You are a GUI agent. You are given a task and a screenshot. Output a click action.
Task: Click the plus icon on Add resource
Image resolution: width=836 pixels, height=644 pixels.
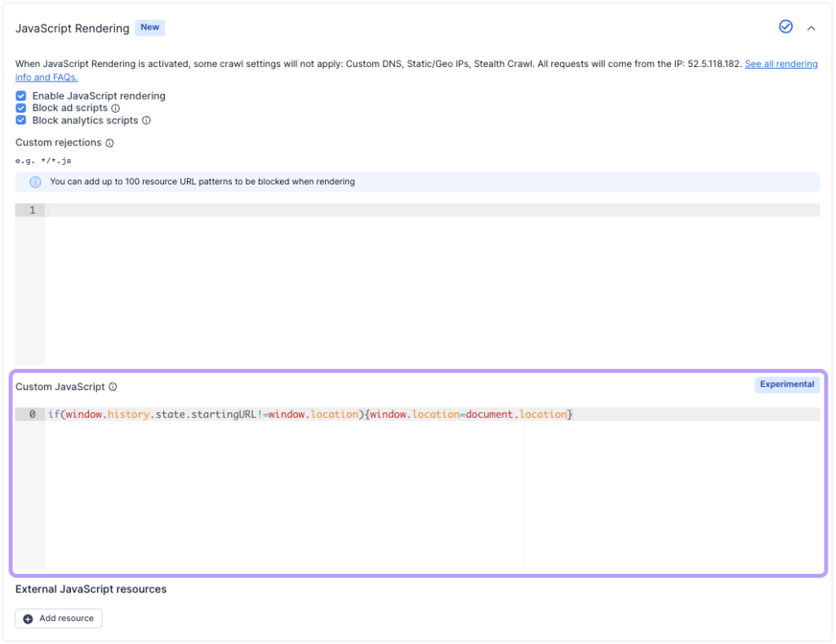click(29, 618)
